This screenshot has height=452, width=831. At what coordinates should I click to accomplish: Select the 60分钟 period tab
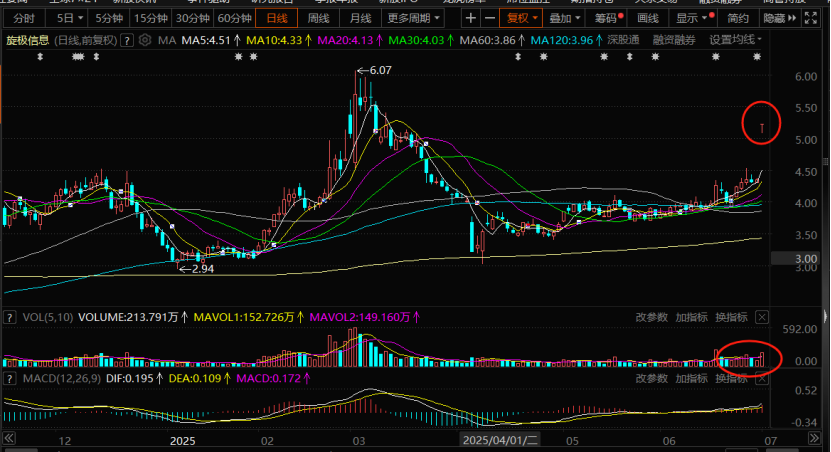tap(234, 19)
